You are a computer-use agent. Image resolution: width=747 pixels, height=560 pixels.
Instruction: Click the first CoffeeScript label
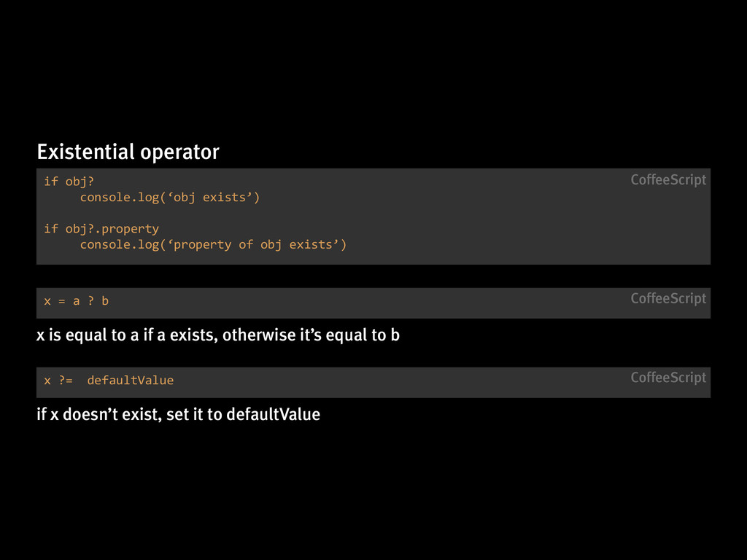[668, 180]
